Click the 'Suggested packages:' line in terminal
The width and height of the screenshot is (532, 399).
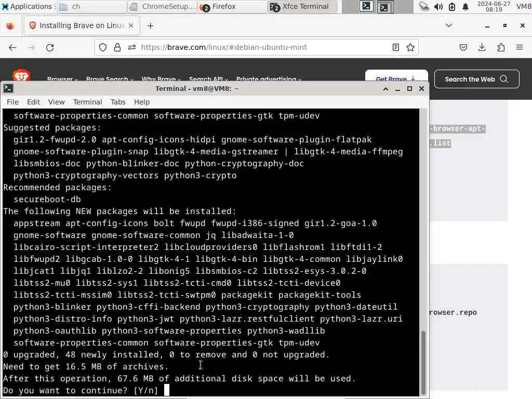tap(52, 128)
